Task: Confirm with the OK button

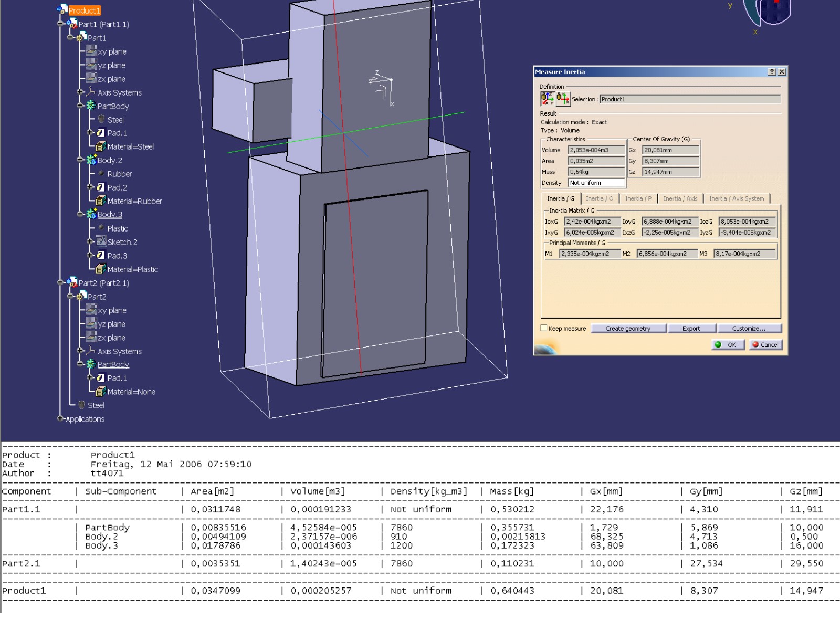Action: [x=728, y=345]
